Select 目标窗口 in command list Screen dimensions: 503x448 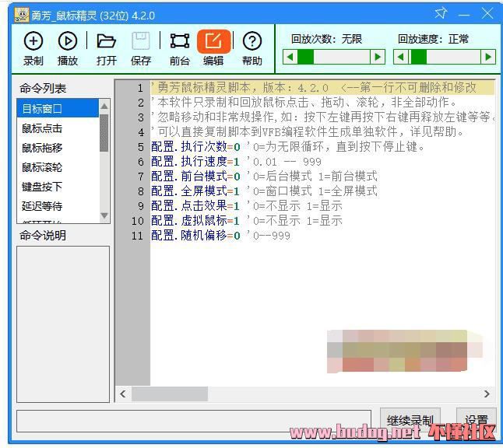[58, 109]
